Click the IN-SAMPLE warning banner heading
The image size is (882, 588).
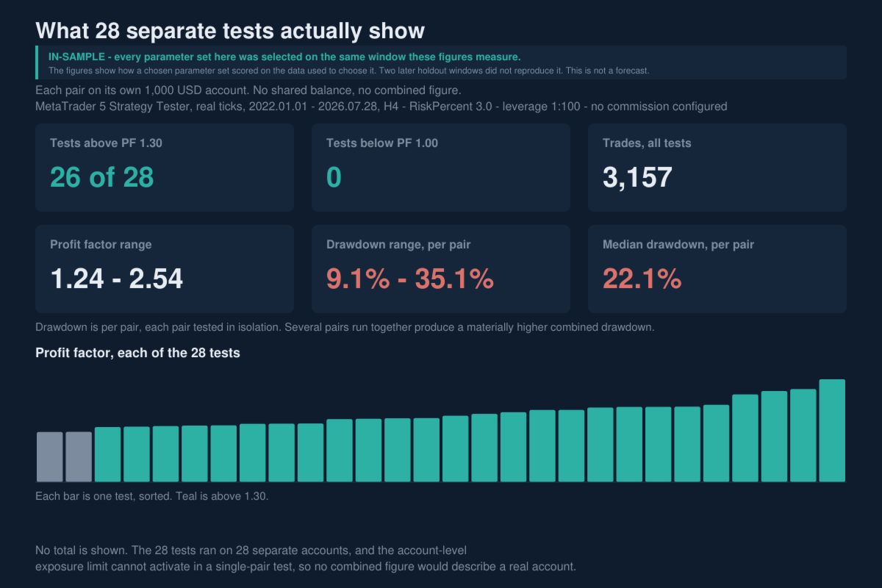(284, 57)
